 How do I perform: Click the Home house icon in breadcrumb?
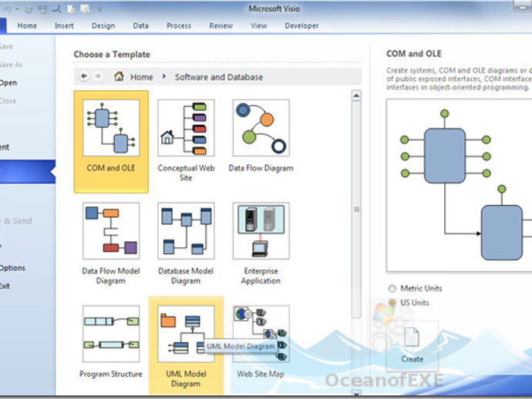click(x=119, y=76)
